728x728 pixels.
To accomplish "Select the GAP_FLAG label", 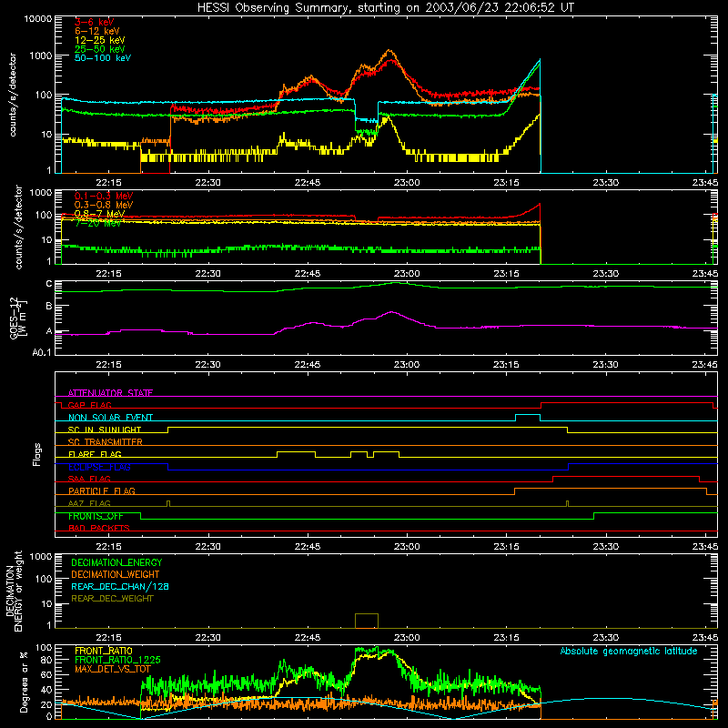I will [89, 405].
